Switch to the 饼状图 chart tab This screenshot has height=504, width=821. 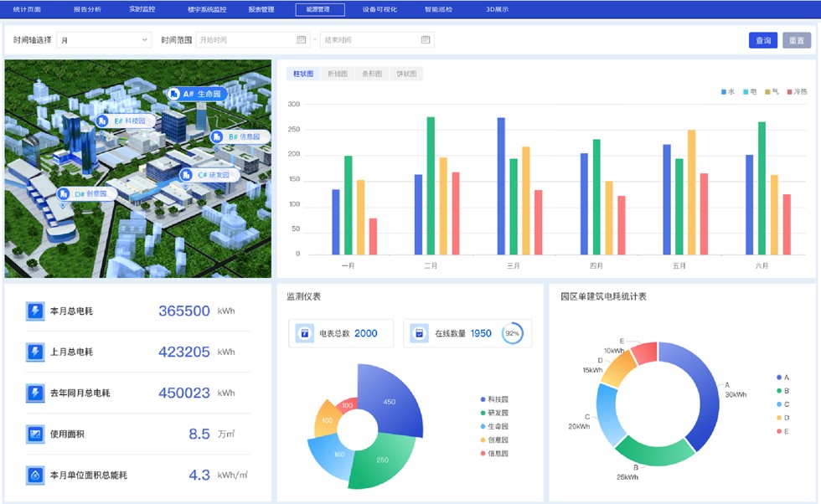[406, 74]
